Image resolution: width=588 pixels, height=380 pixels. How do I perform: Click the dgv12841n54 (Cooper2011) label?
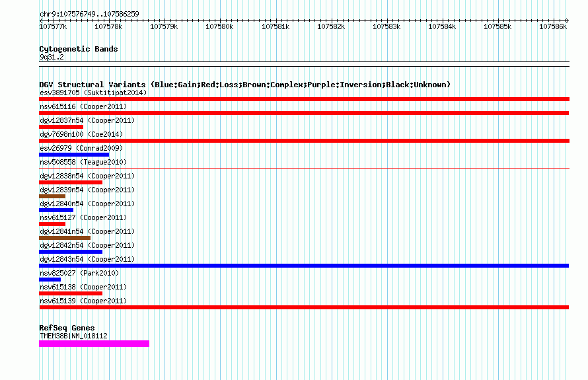click(87, 231)
